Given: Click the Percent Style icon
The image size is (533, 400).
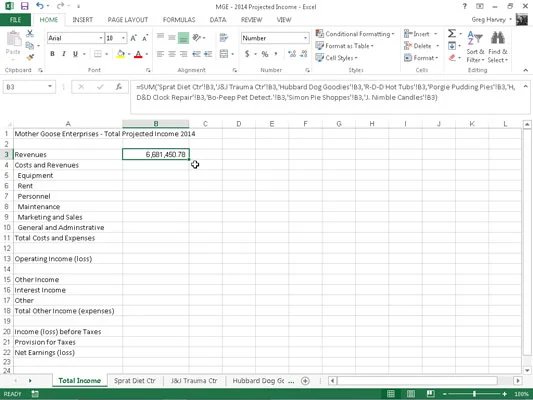Looking at the screenshot, I should [x=265, y=54].
